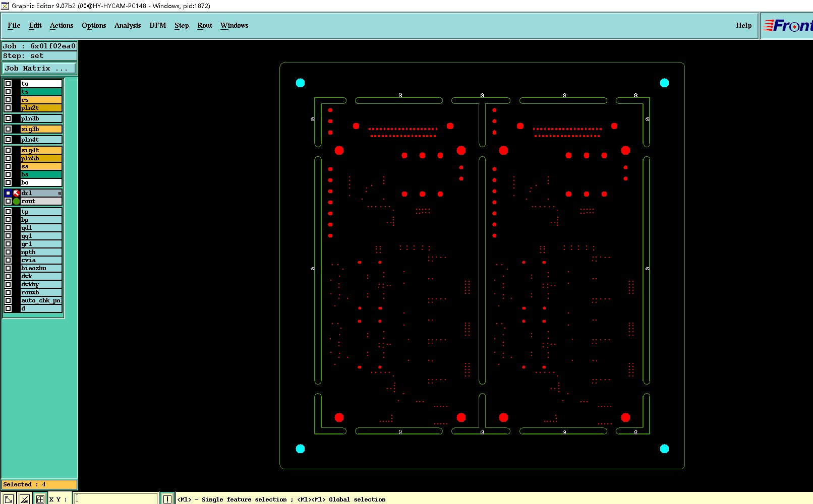Click the X Y coordinate input field
Image resolution: width=813 pixels, height=504 pixels.
pyautogui.click(x=116, y=499)
